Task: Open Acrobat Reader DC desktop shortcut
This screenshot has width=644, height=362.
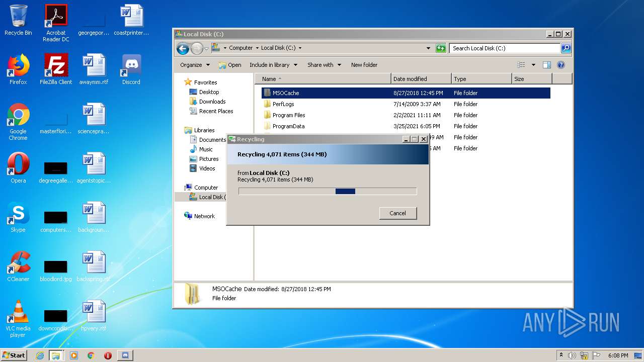Action: coord(56,23)
